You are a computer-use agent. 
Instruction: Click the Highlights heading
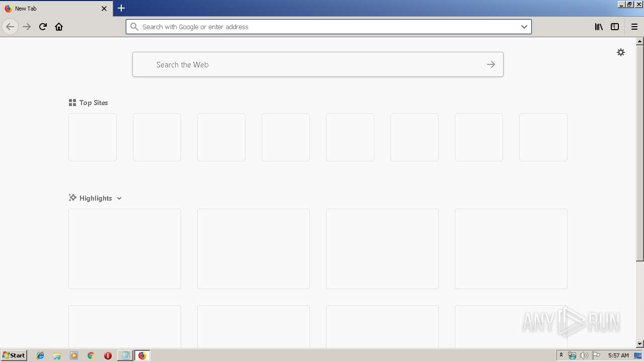(96, 198)
